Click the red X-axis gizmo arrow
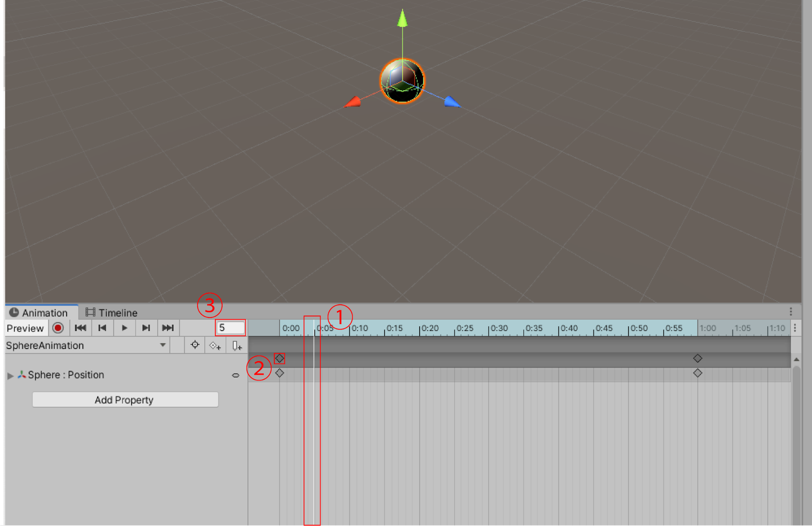 click(353, 102)
